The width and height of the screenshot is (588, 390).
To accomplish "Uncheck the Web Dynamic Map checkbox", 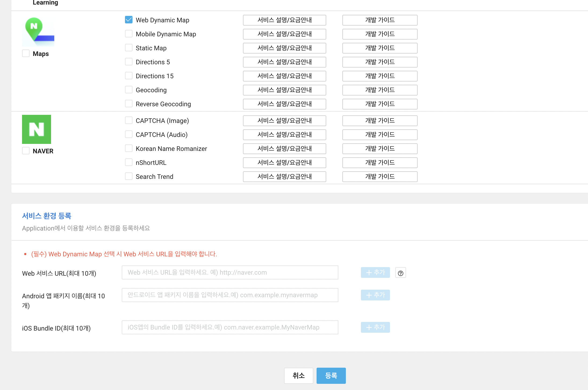I will [129, 20].
